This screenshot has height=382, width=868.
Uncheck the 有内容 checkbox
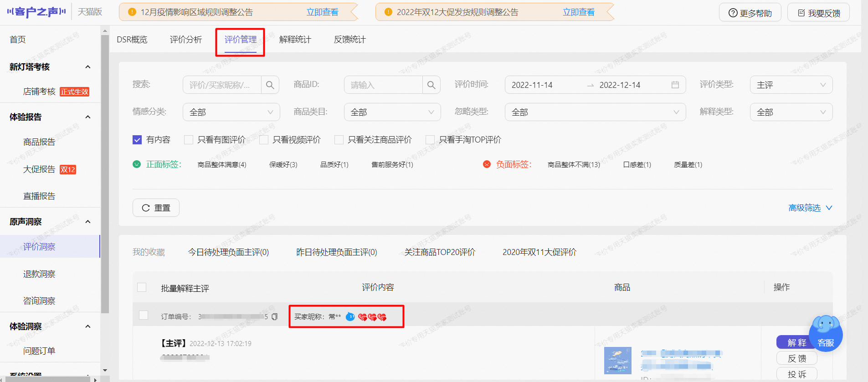137,140
